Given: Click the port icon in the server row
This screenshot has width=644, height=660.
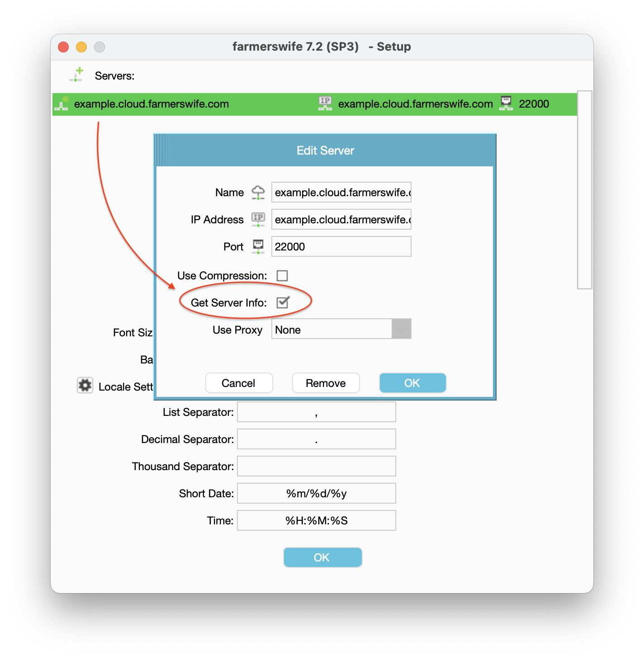Looking at the screenshot, I should click(506, 104).
